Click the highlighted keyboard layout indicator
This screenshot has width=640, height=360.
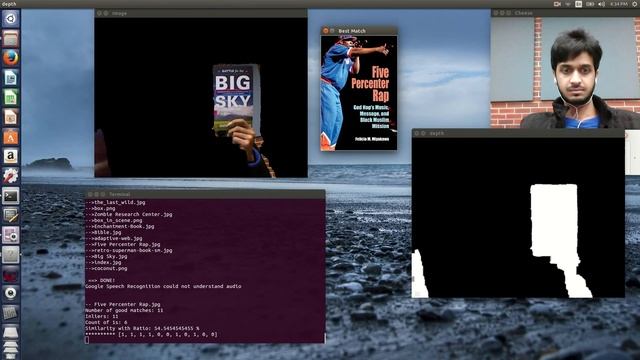[x=579, y=4]
